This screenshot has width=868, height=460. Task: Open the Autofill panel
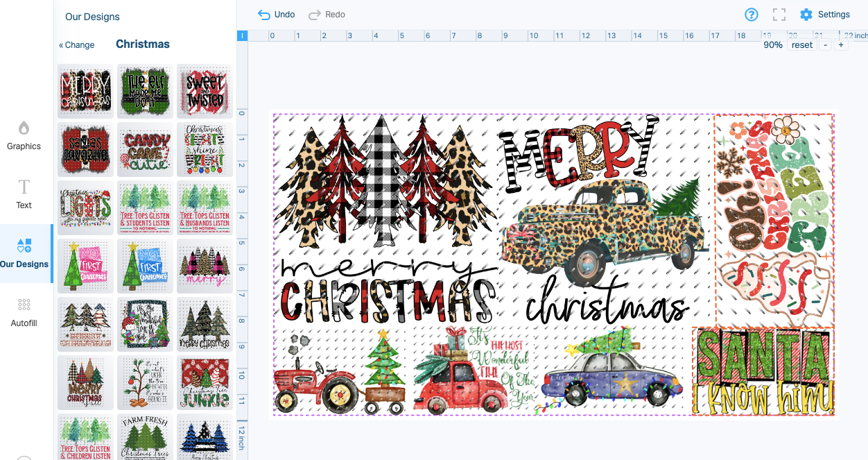pos(24,312)
